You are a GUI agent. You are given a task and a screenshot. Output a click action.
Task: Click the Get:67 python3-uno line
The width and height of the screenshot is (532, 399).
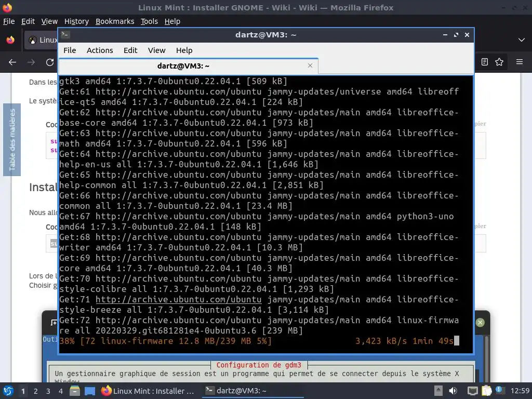click(x=257, y=221)
